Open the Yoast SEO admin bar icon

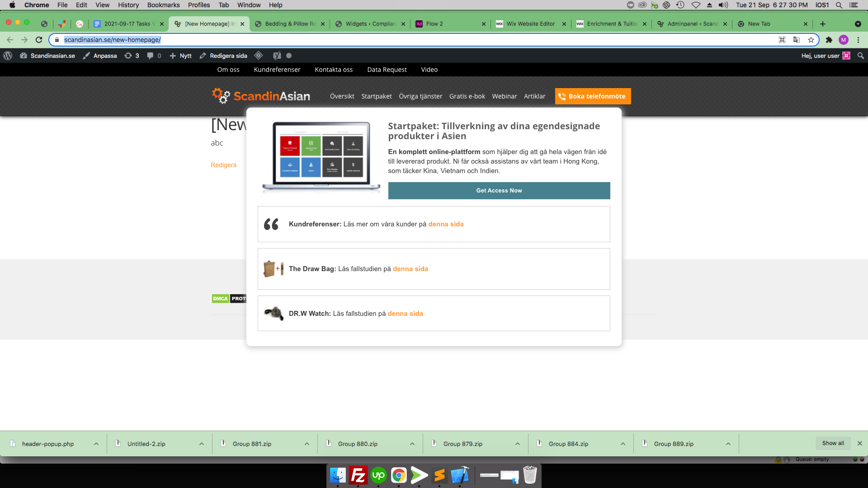pos(277,56)
